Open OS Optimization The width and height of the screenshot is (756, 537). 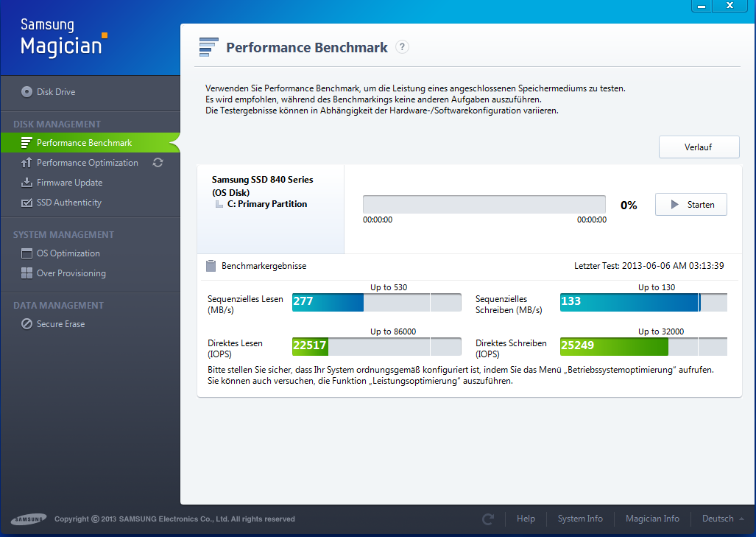pos(68,253)
